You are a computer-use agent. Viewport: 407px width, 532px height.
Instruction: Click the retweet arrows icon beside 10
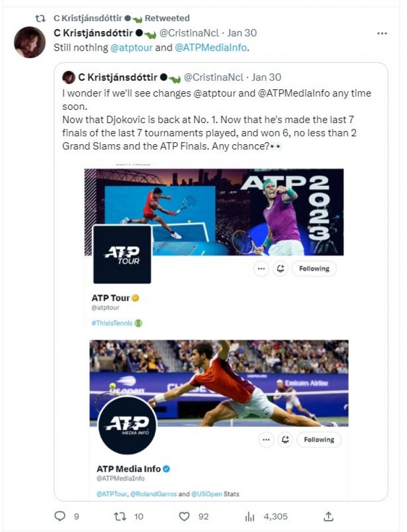pyautogui.click(x=120, y=516)
